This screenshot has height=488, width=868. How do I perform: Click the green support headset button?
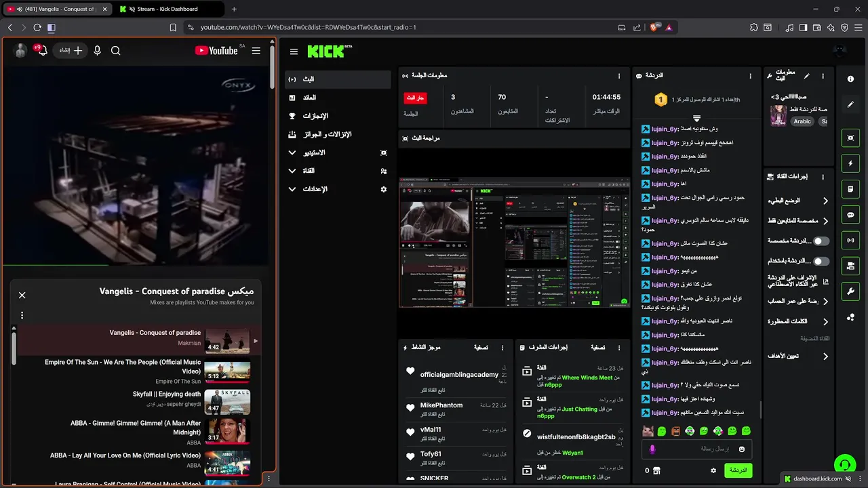coord(844,465)
